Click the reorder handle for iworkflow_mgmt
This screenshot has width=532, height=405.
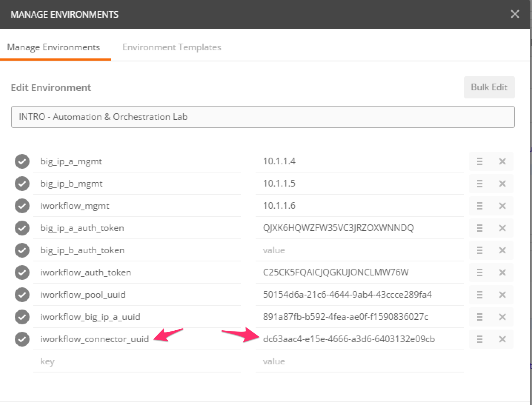pyautogui.click(x=480, y=206)
